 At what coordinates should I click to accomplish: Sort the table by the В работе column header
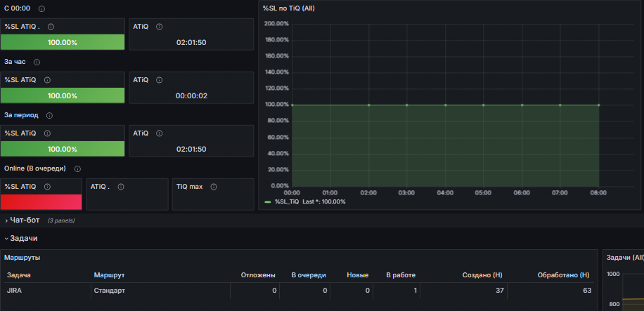pos(401,275)
